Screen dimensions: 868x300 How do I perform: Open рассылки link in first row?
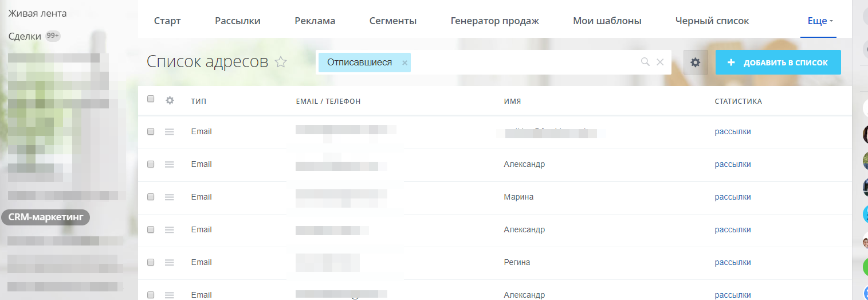[733, 131]
